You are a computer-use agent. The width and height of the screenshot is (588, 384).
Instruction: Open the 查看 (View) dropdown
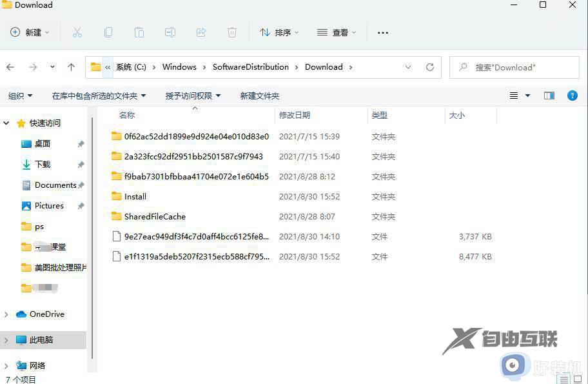click(x=336, y=32)
